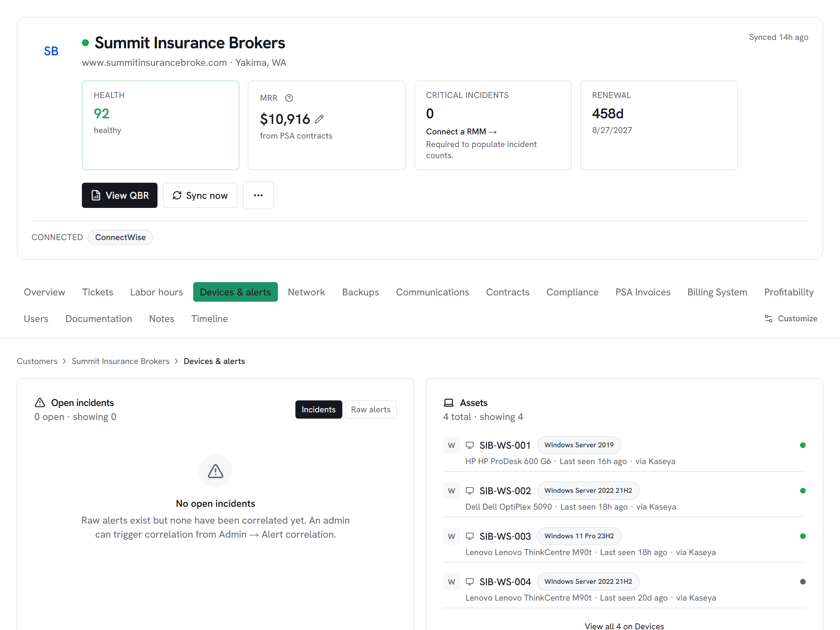Open the Network tab
This screenshot has width=840, height=630.
[x=307, y=292]
